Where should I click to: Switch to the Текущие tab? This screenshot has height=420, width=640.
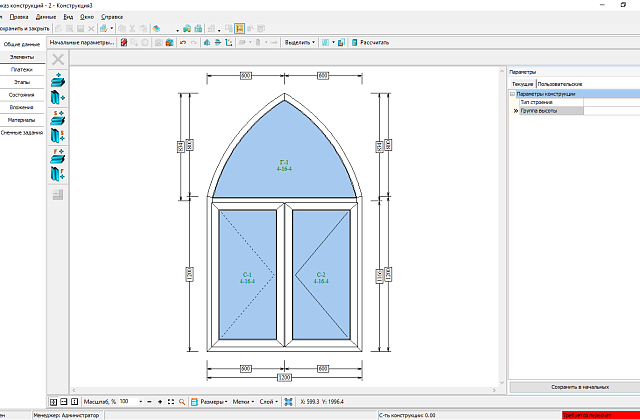[x=522, y=84]
